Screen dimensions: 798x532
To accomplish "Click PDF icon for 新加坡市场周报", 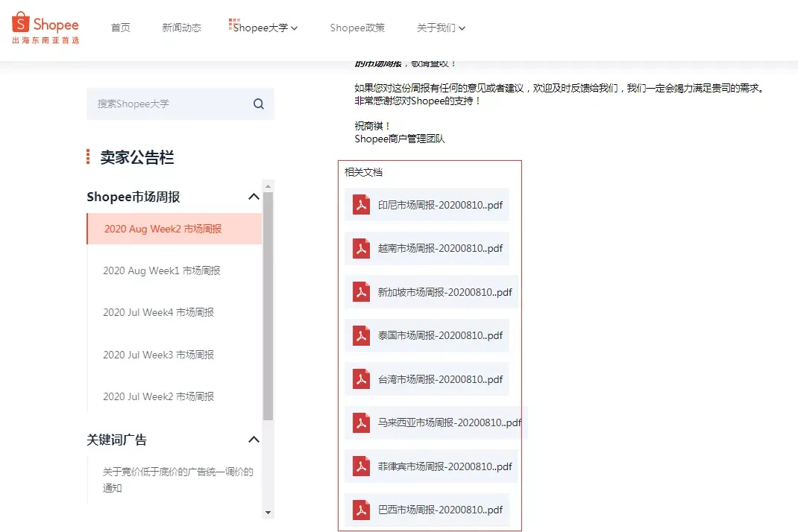I will tap(362, 292).
